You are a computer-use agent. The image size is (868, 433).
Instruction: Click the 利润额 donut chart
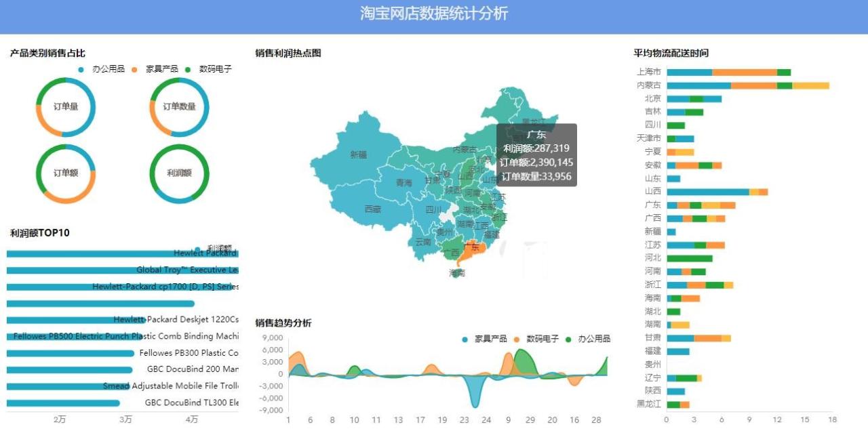(x=179, y=173)
